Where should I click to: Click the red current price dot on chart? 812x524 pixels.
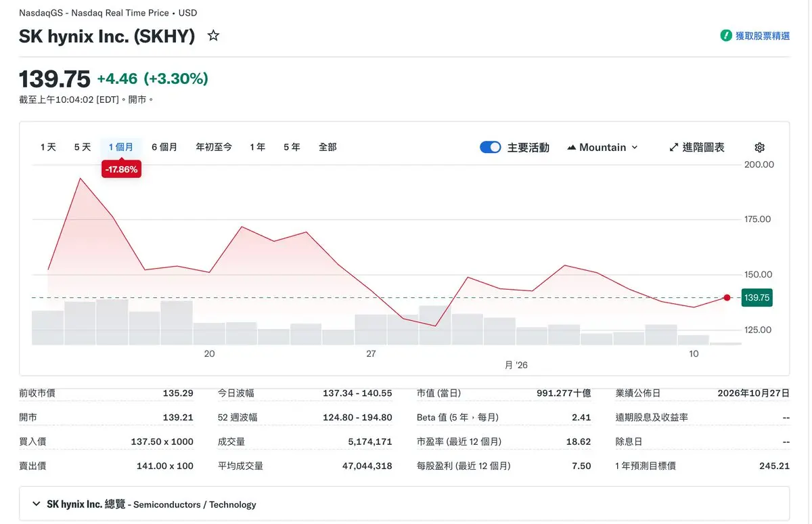click(x=727, y=298)
